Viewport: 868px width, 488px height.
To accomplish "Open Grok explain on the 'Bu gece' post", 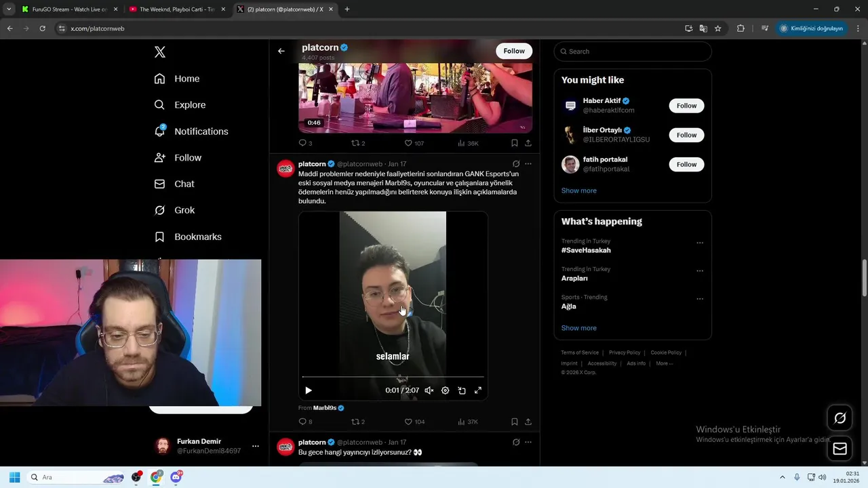I will pos(516,442).
